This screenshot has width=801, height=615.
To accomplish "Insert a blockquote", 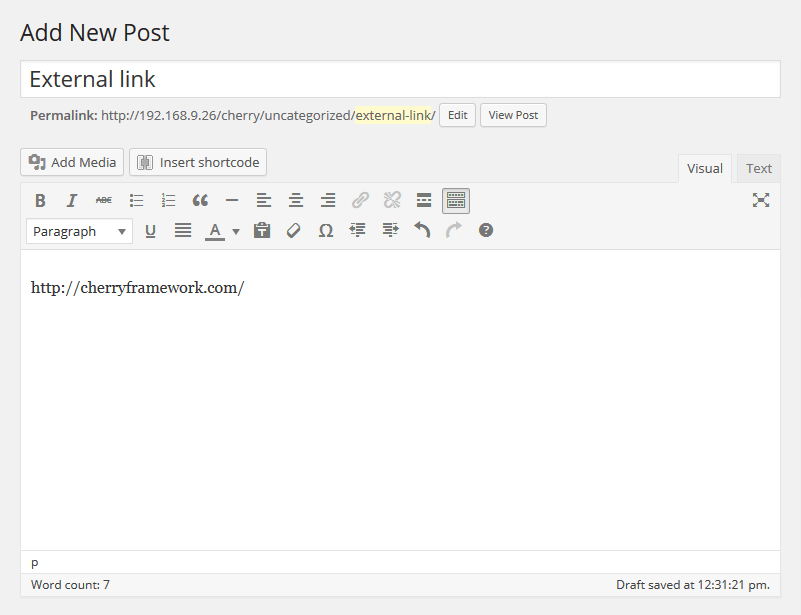I will (x=200, y=200).
